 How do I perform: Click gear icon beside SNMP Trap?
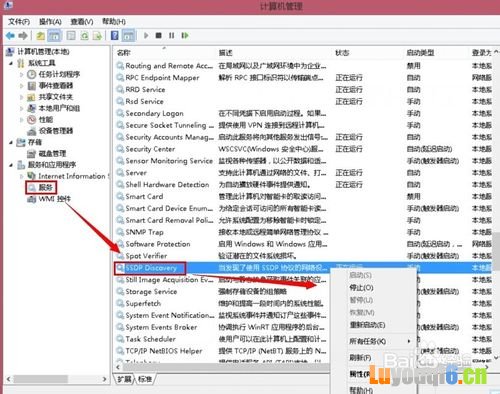point(120,232)
